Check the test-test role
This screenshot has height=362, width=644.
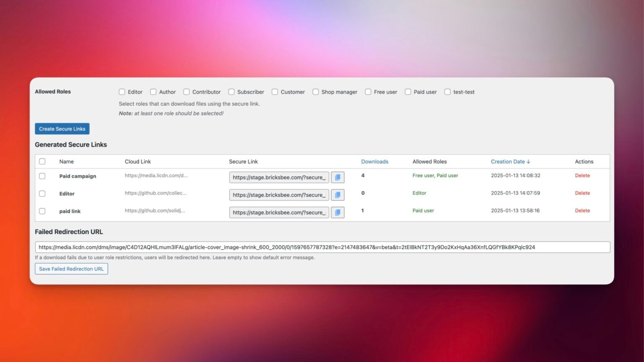click(447, 92)
